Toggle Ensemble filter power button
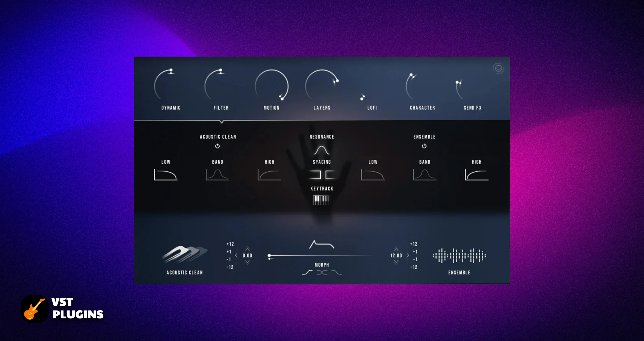This screenshot has width=644, height=341. pos(424,146)
